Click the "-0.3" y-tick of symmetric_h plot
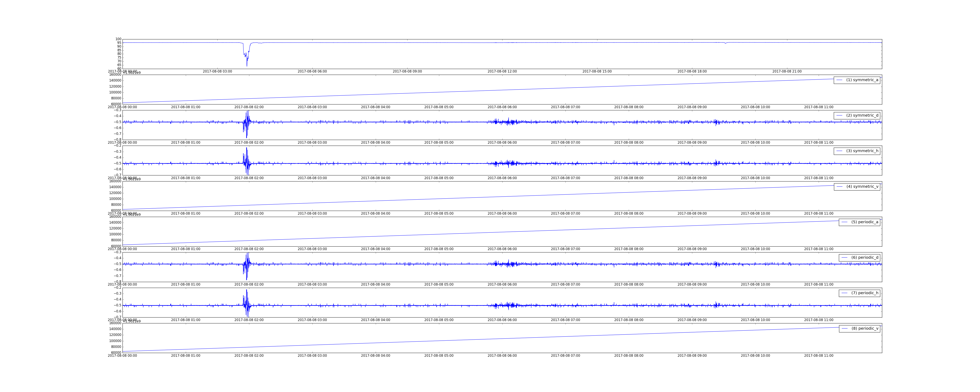 pos(118,152)
